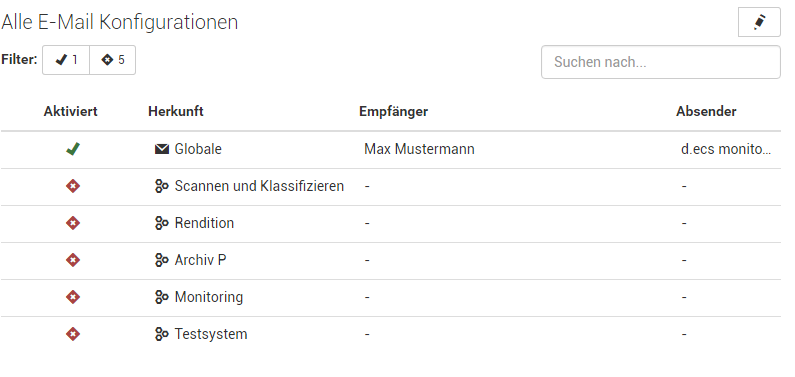Filter by deactivated configurations count 5
Image resolution: width=795 pixels, height=377 pixels.
pos(113,60)
